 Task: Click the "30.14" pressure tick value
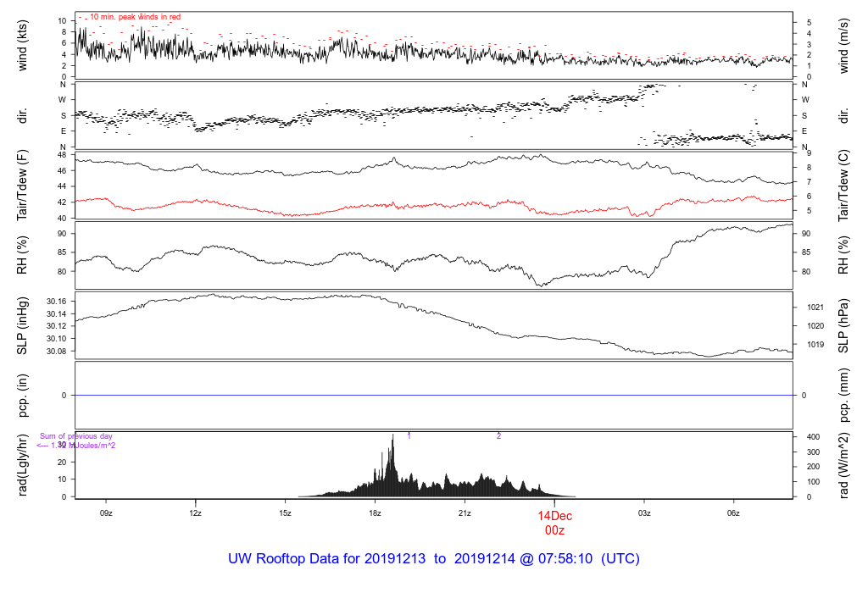pyautogui.click(x=57, y=313)
